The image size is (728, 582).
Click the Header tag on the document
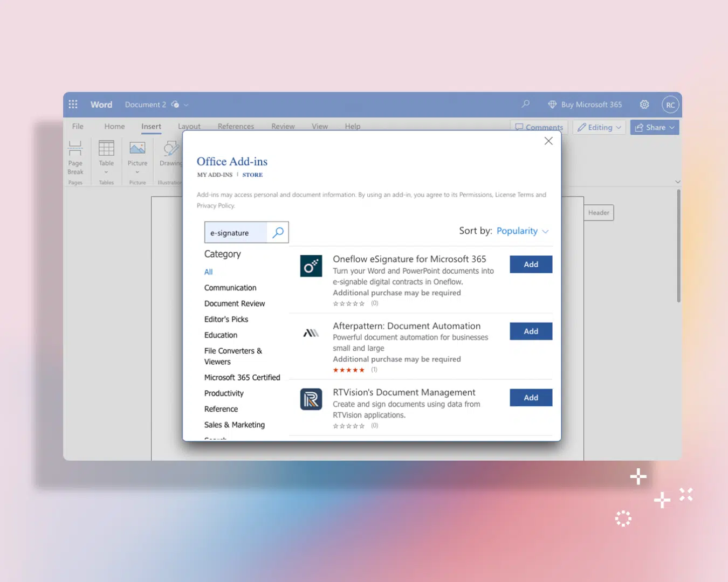tap(599, 213)
